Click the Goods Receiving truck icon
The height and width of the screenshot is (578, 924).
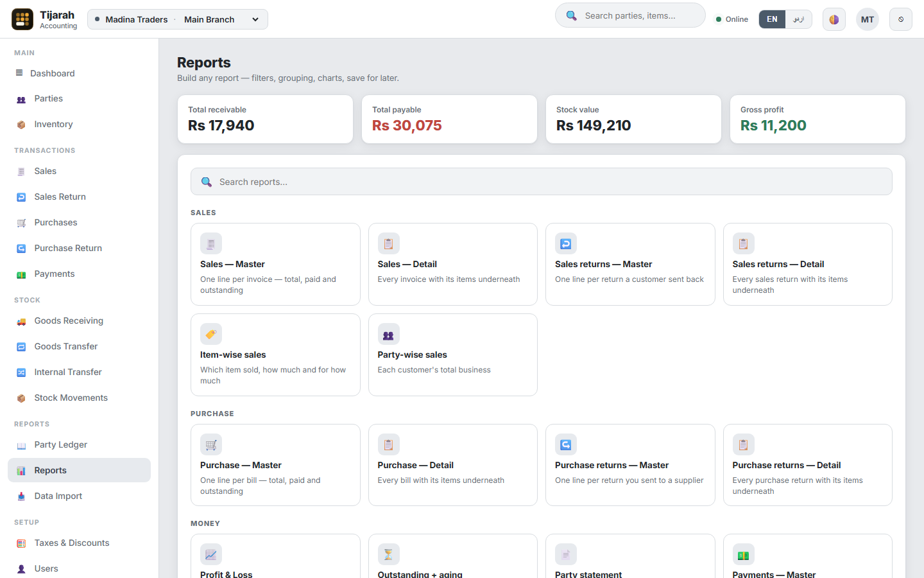pos(21,321)
